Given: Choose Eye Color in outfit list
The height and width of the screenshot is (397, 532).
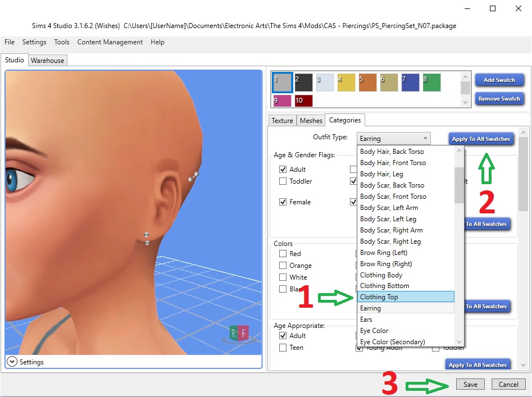Looking at the screenshot, I should coord(406,331).
